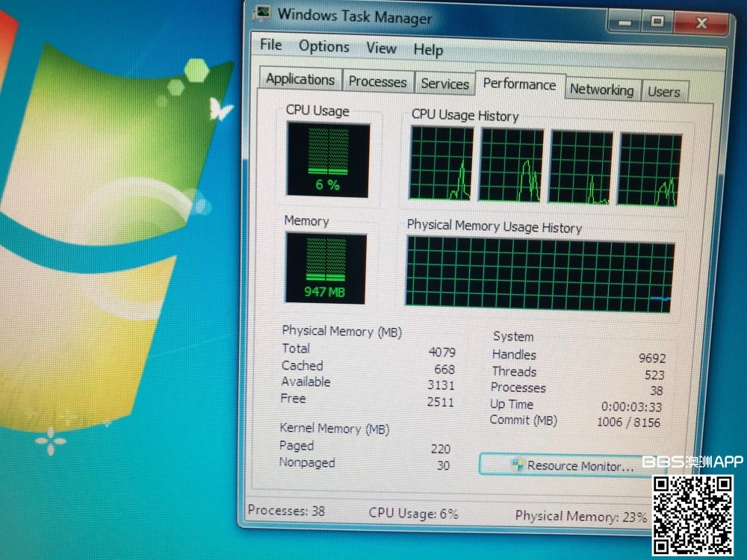Click the CPU Usage meter showing 6%
The height and width of the screenshot is (560, 747).
328,161
